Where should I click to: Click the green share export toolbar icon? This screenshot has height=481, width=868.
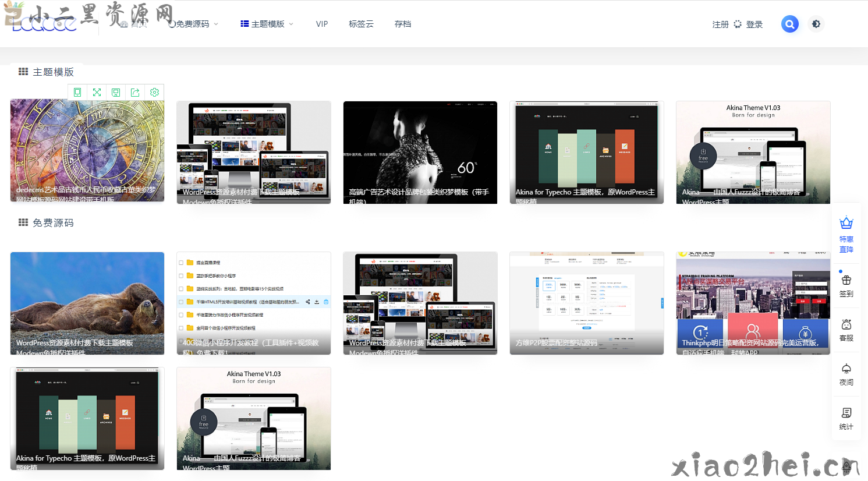(135, 92)
